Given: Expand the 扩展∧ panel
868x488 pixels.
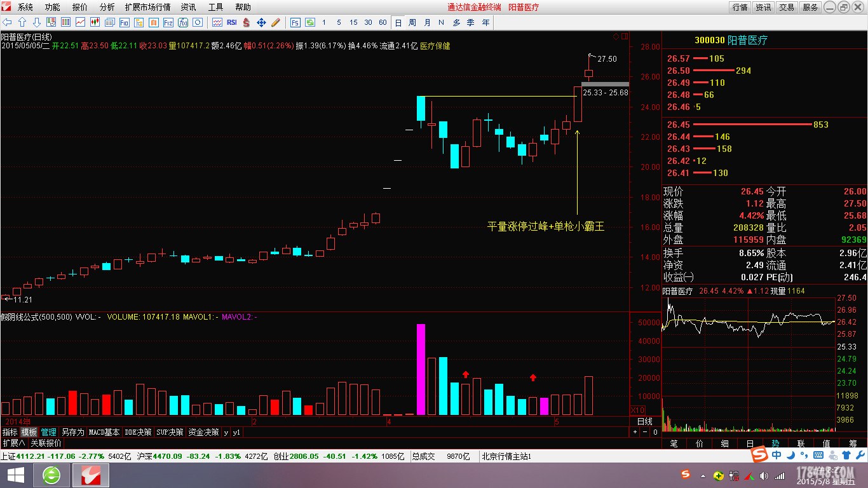Looking at the screenshot, I should coord(13,443).
